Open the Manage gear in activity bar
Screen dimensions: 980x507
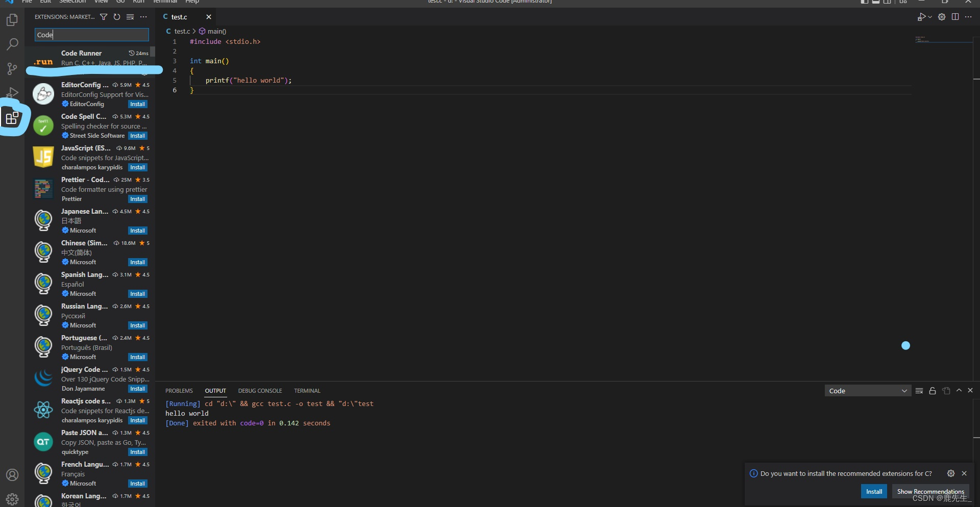(x=12, y=499)
